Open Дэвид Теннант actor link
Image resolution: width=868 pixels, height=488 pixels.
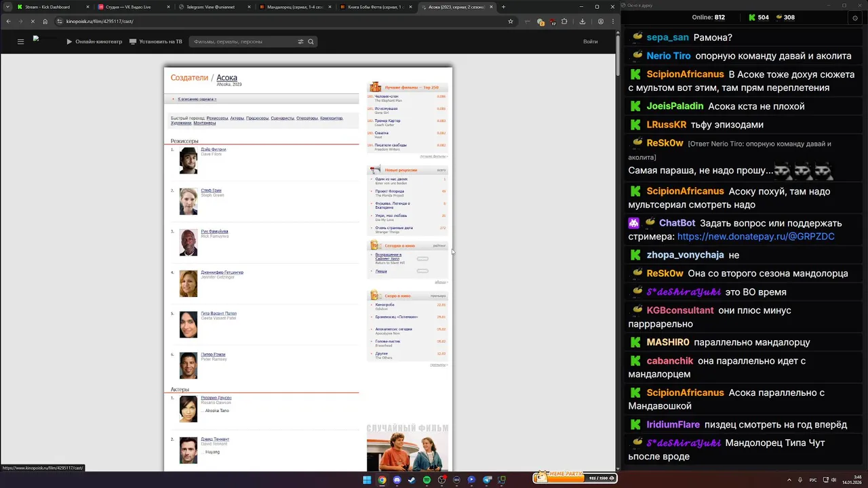click(x=215, y=439)
